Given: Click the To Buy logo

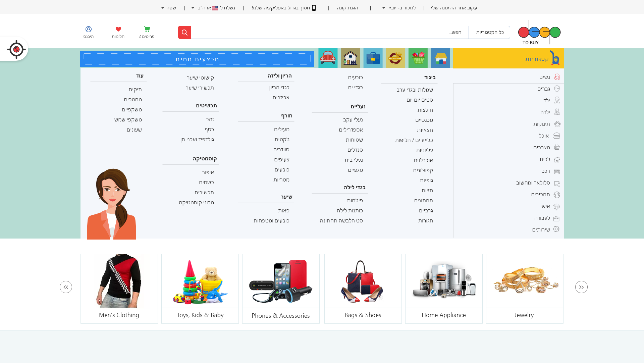Looking at the screenshot, I should pyautogui.click(x=539, y=32).
